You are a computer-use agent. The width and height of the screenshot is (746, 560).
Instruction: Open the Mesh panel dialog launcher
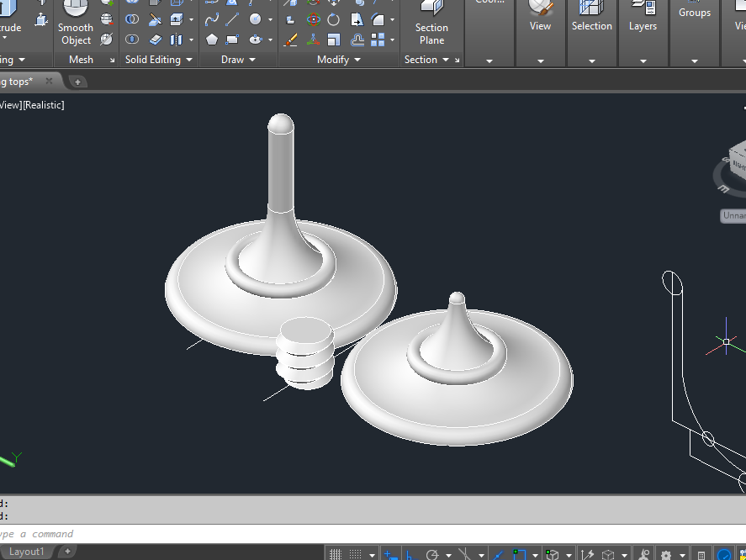[113, 60]
